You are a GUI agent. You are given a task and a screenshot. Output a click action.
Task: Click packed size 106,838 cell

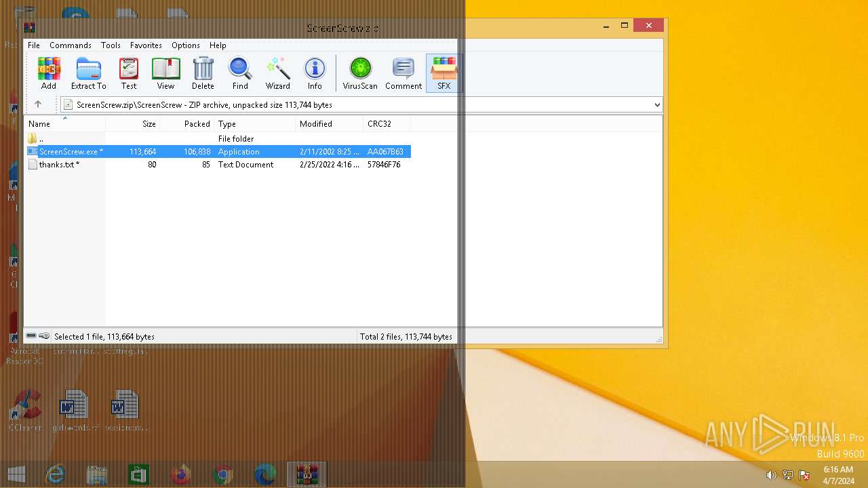click(197, 152)
